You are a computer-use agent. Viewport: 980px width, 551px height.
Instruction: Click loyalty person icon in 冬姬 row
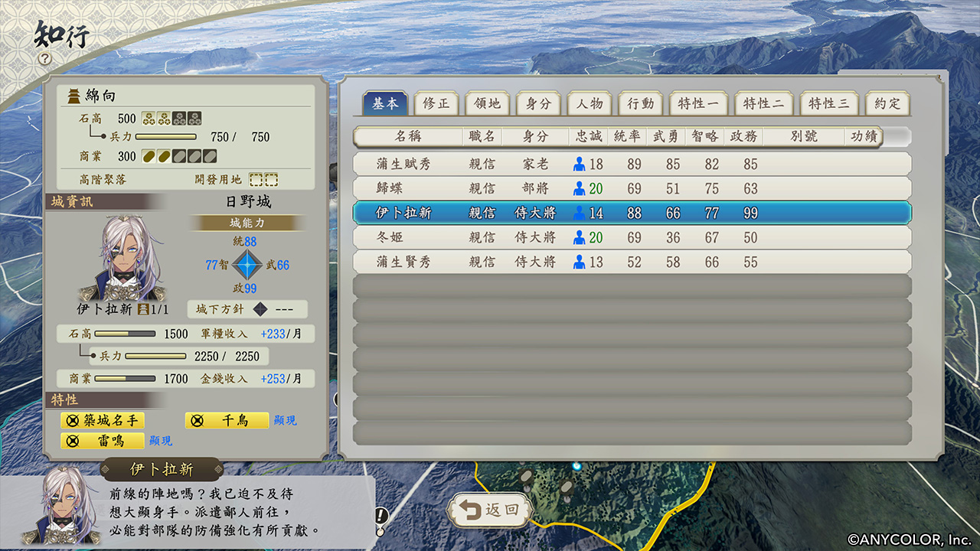pyautogui.click(x=580, y=237)
